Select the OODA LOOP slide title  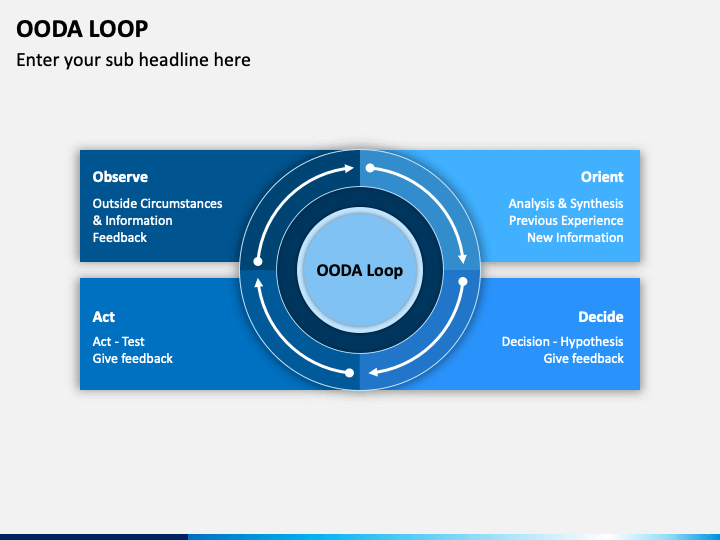pyautogui.click(x=82, y=29)
